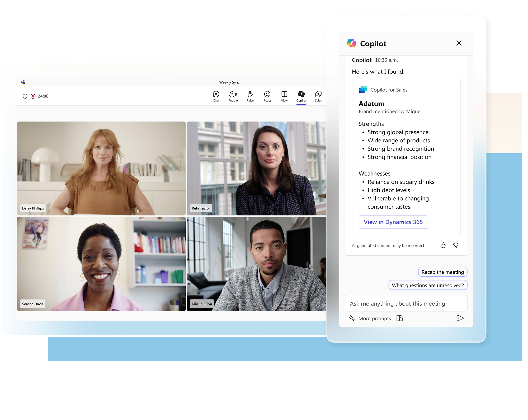Select the Recap the meeting prompt
The width and height of the screenshot is (528, 420).
443,272
